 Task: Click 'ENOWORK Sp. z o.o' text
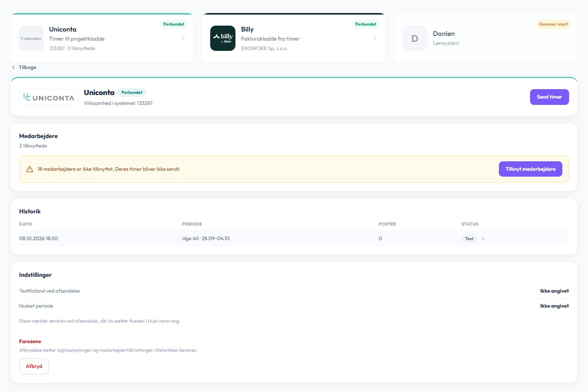point(264,49)
